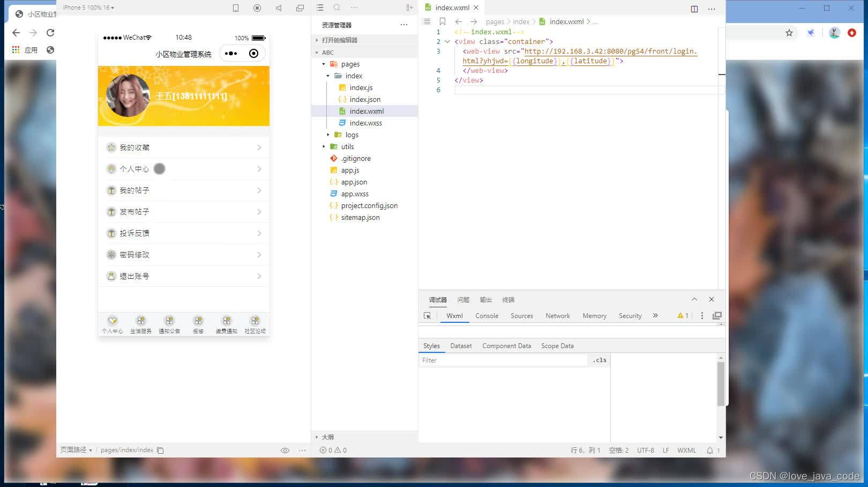Open 个人中心 list row
The height and width of the screenshot is (487, 868).
pyautogui.click(x=184, y=169)
